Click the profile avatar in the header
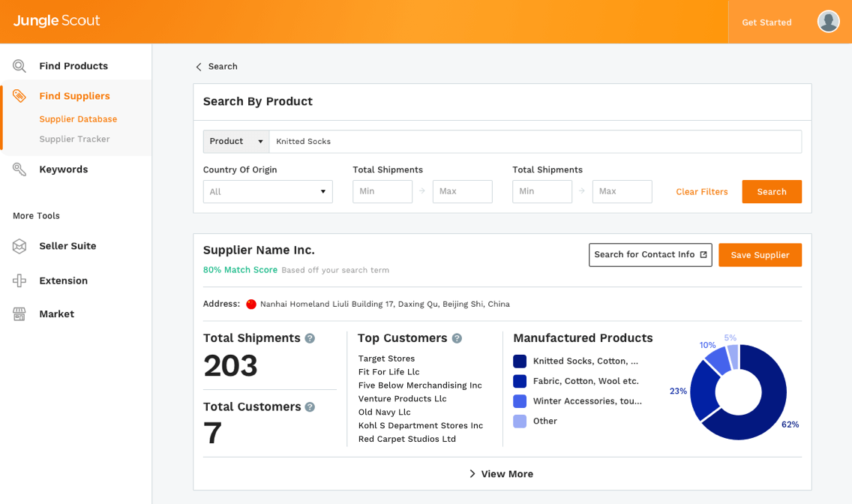Screen dimensions: 852x504 [x=828, y=22]
